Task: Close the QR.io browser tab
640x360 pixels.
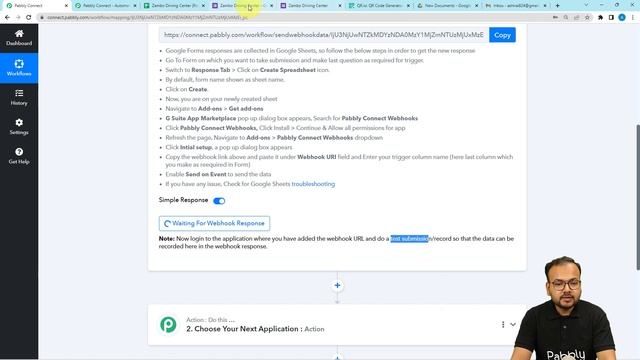Action: click(408, 6)
